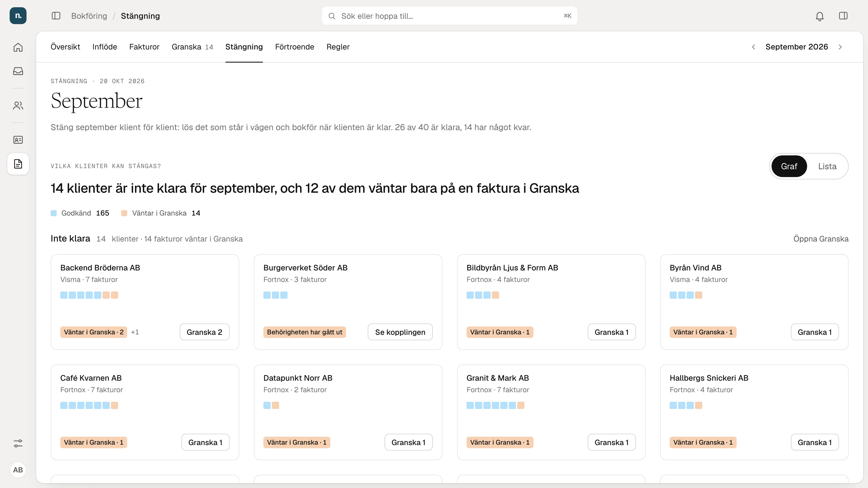The image size is (868, 488).
Task: Click the Väntar i Granska badge on Café Kvarnen
Action: click(94, 442)
